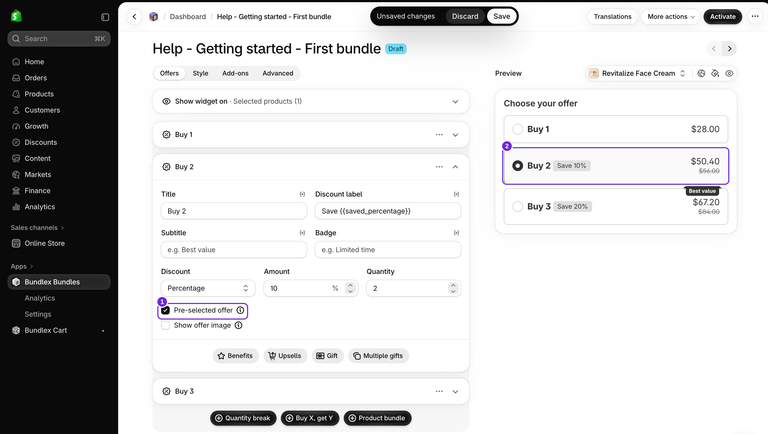Viewport: 768px width, 434px height.
Task: Click the Title input field
Action: click(x=234, y=211)
